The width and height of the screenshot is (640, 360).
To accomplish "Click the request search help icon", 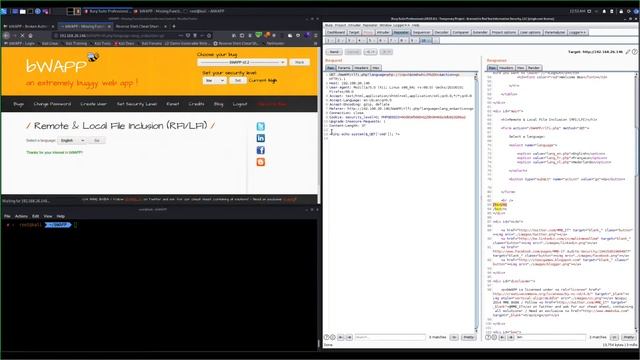I will tap(327, 337).
